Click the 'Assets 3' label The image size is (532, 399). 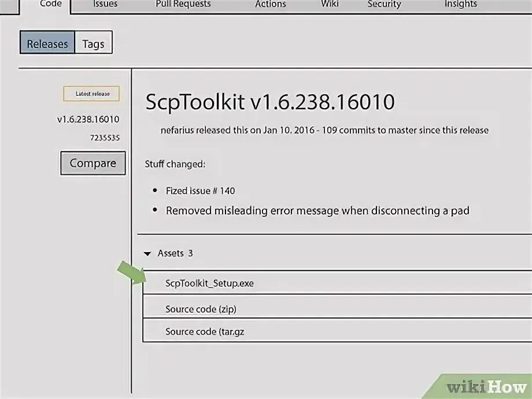pos(175,253)
